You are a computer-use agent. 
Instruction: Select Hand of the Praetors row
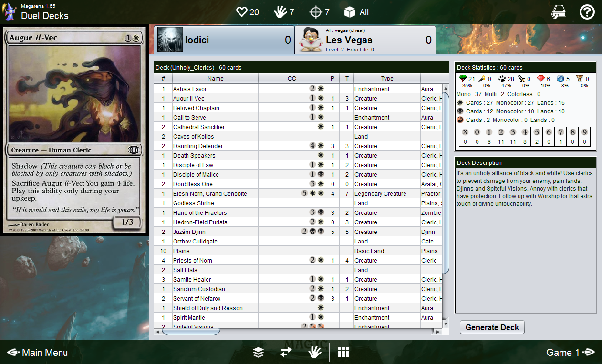pyautogui.click(x=298, y=212)
